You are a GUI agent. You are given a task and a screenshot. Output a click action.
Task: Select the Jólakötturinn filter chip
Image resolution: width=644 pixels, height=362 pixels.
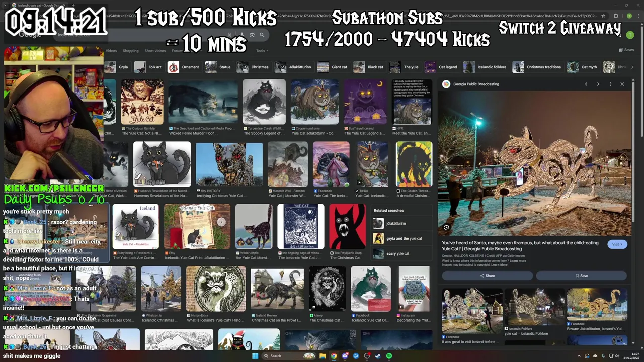pos(294,67)
